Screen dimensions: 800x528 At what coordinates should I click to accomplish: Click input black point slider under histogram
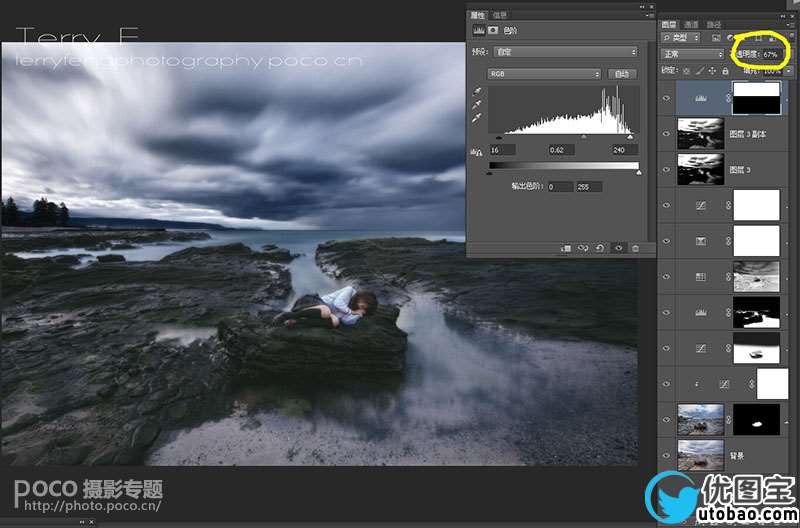pyautogui.click(x=498, y=137)
